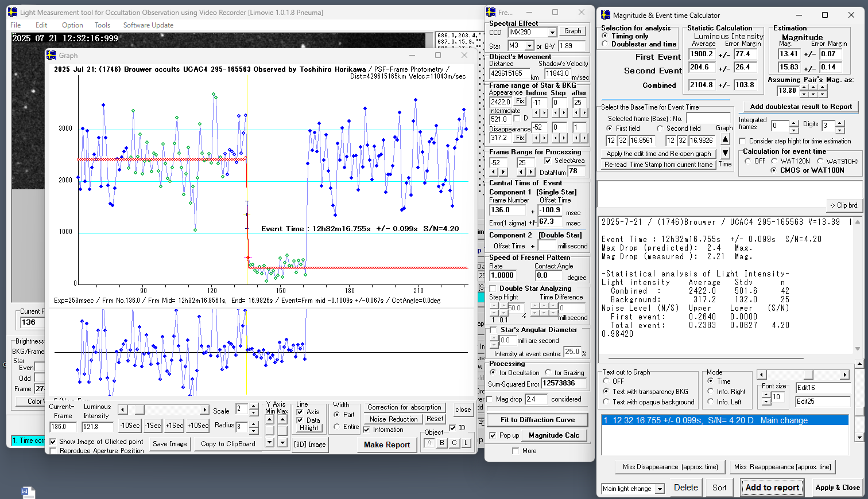Click Fit to Diffraction Curve button
The image size is (868, 499).
coord(537,419)
